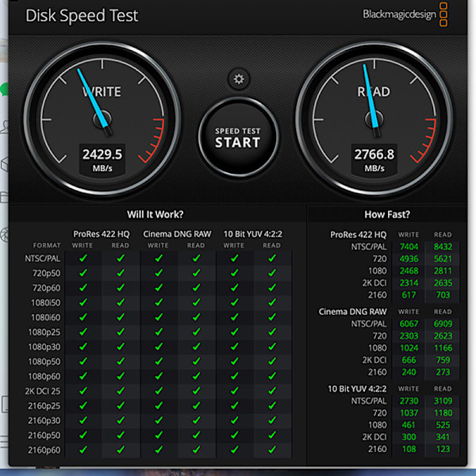
Task: Click the settings gear icon above Start
Action: coord(239,79)
